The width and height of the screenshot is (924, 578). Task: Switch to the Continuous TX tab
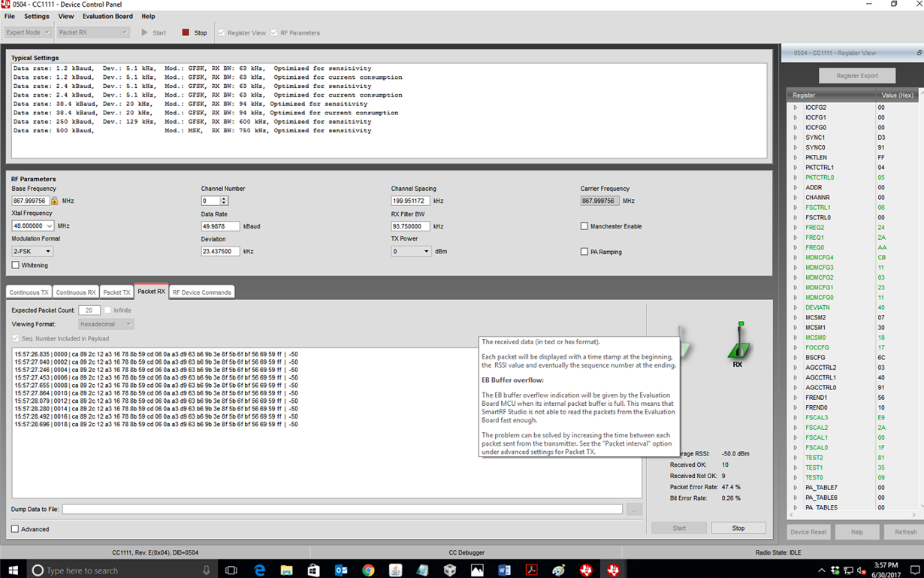pyautogui.click(x=29, y=292)
